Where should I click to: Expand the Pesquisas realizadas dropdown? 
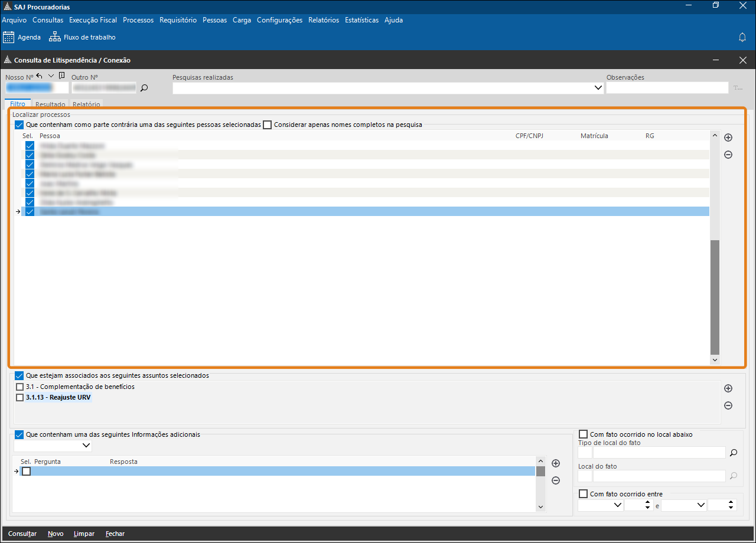[597, 88]
